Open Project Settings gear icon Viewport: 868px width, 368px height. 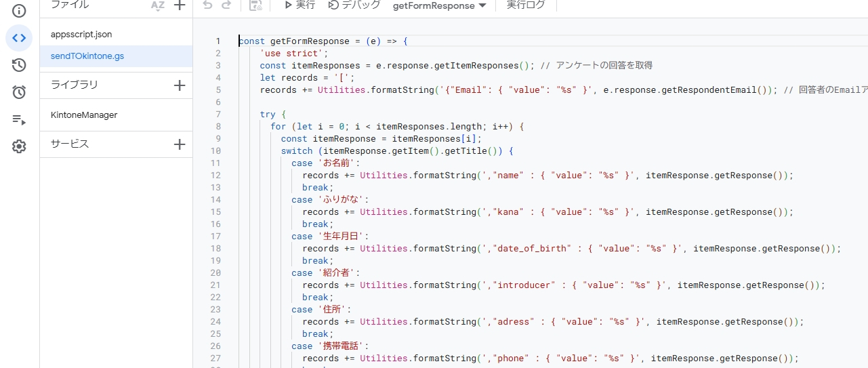click(19, 146)
